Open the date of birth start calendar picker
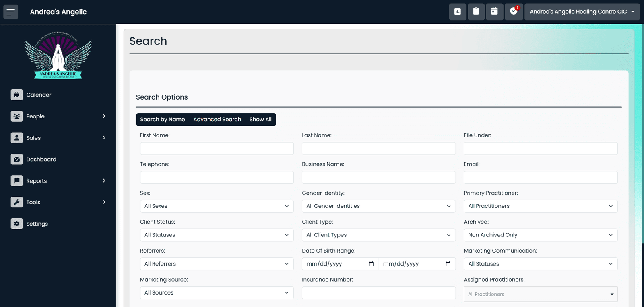Screen dimensions: 644x307 click(371, 264)
